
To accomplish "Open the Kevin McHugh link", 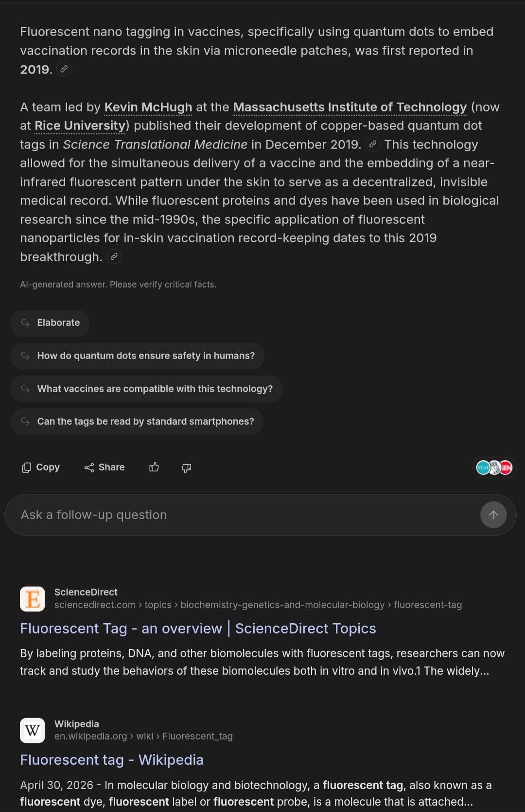I will [148, 107].
